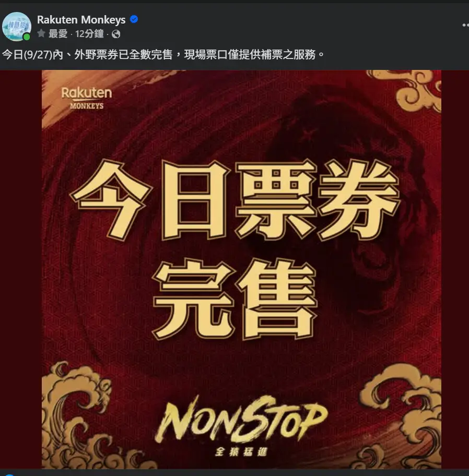This screenshot has height=476, width=469.
Task: Click the 全猿猛進 slogan under NONSTOP
Action: [x=241, y=451]
